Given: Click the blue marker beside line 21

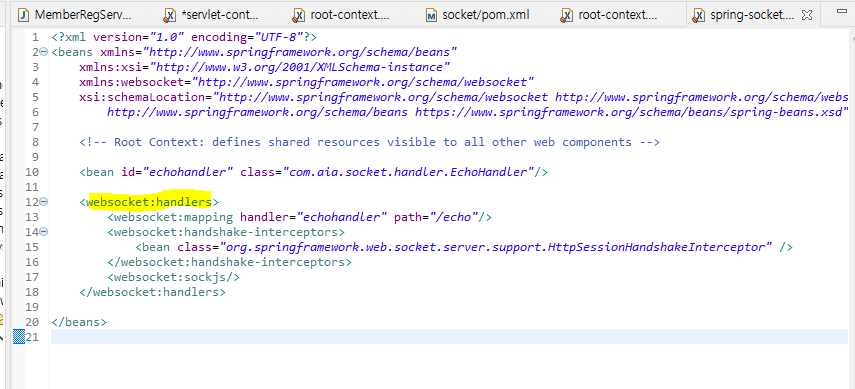Looking at the screenshot, I should tap(19, 337).
